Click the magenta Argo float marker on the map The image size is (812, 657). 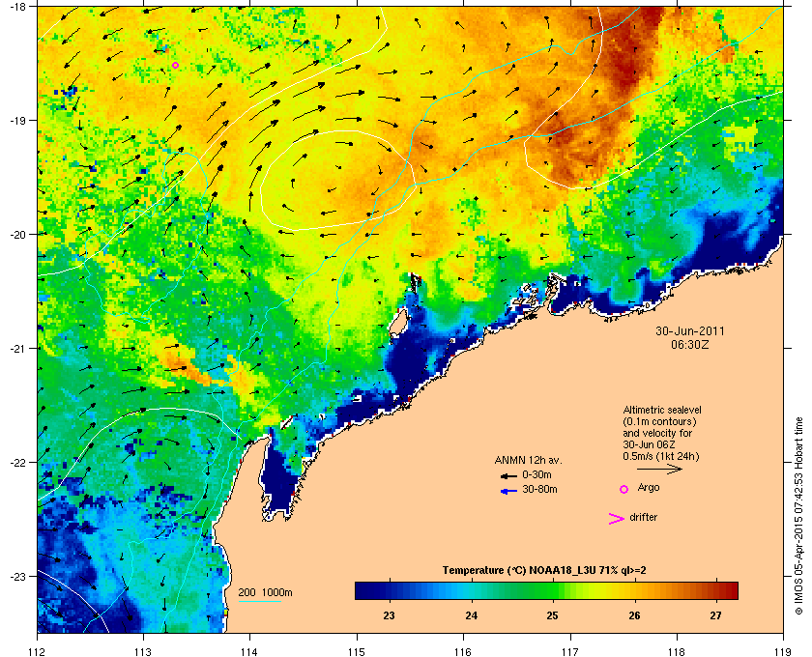pyautogui.click(x=176, y=66)
